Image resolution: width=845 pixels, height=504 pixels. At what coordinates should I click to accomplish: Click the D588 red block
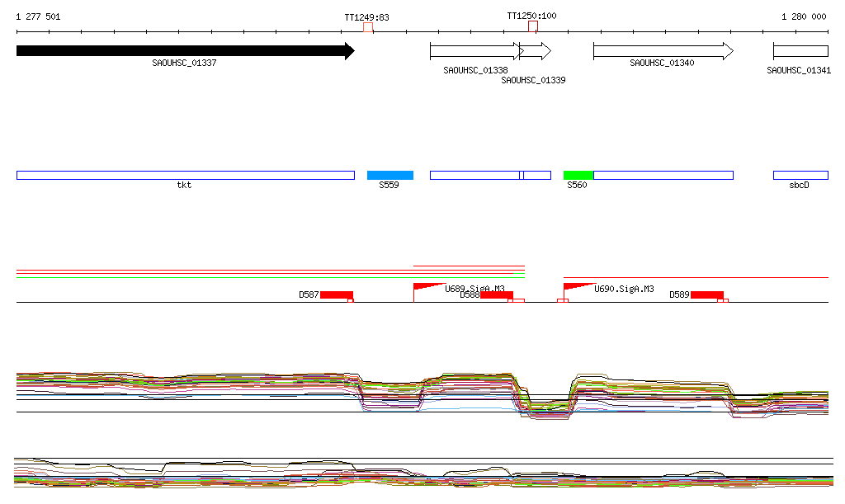tap(496, 295)
